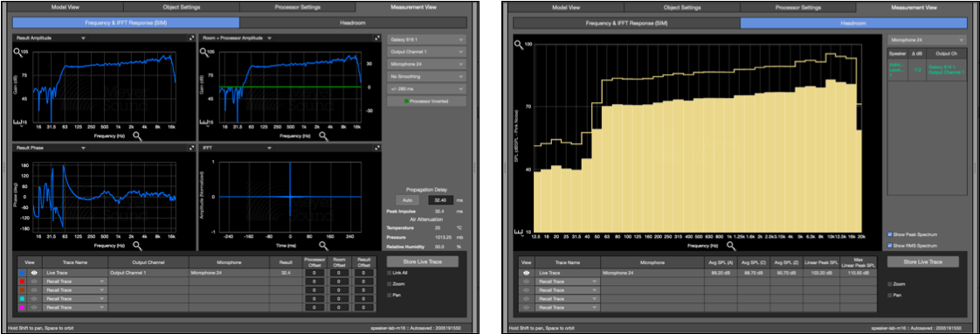Click the expand icon on the IFFT plot
The height and width of the screenshot is (334, 980).
376,149
